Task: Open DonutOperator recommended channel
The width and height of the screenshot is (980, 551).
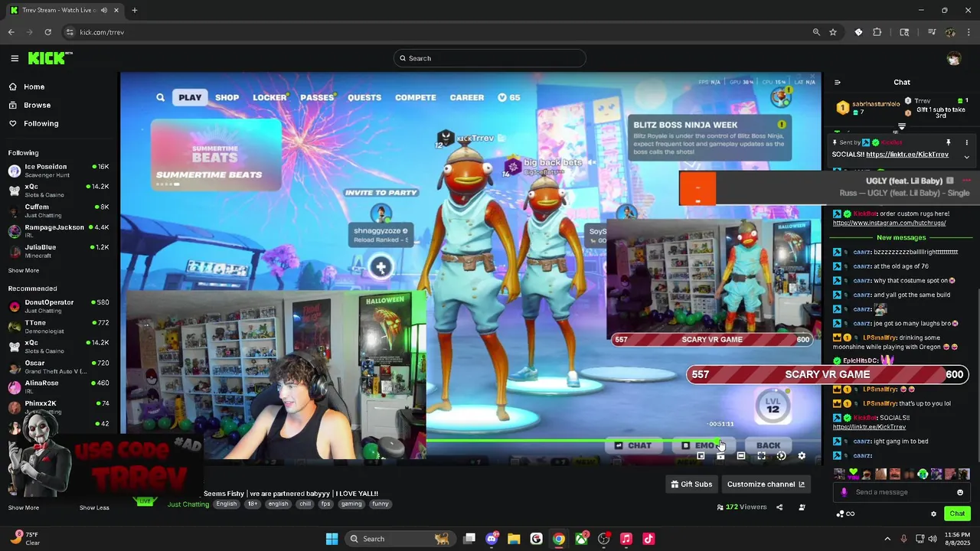Action: click(x=58, y=306)
